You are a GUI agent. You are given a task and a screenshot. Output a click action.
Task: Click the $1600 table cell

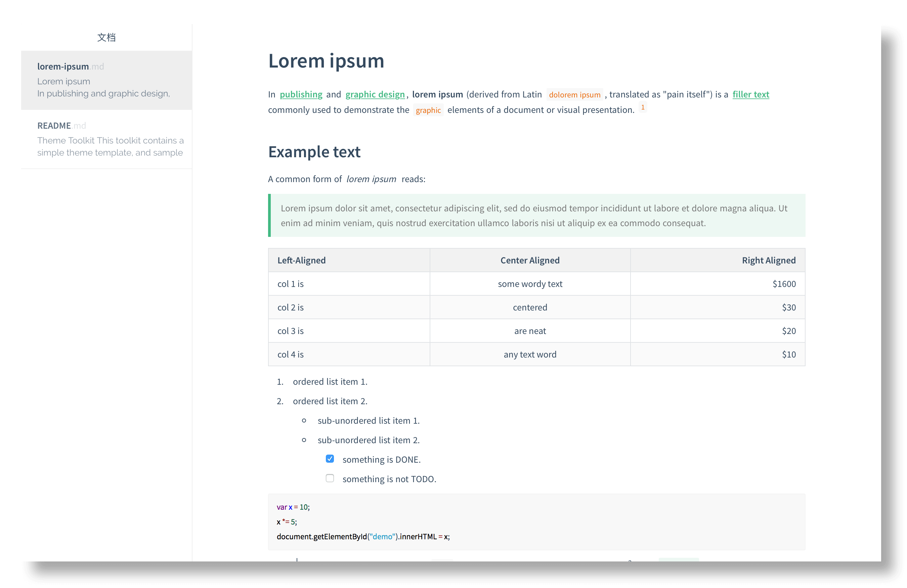(784, 284)
